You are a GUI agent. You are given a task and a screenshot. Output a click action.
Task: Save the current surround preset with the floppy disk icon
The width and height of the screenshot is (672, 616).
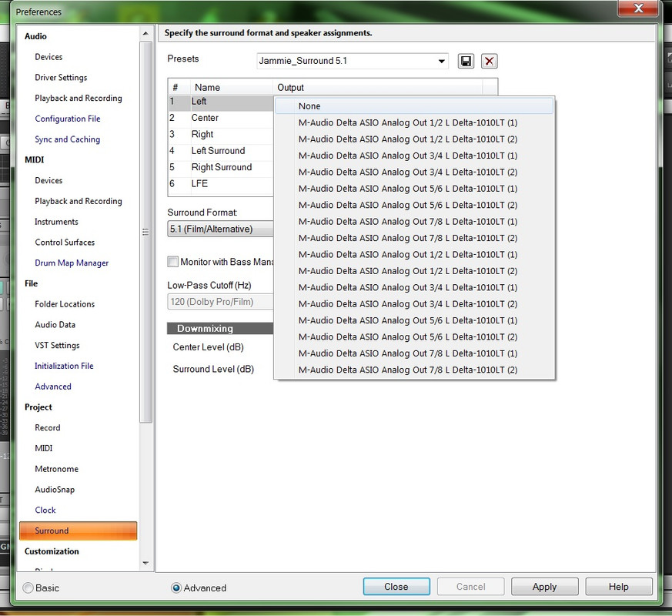pos(466,61)
